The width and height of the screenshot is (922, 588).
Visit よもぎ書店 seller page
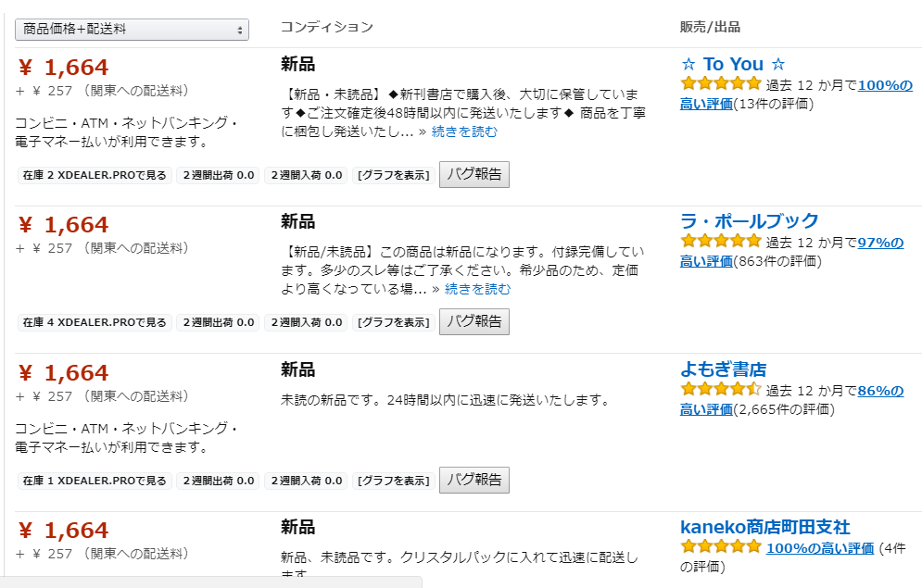723,369
